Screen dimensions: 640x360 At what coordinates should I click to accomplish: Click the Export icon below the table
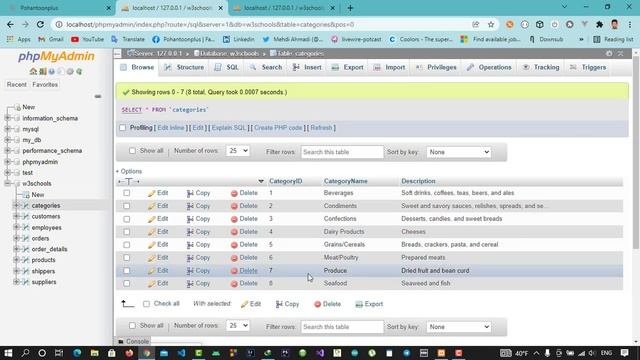tap(359, 304)
